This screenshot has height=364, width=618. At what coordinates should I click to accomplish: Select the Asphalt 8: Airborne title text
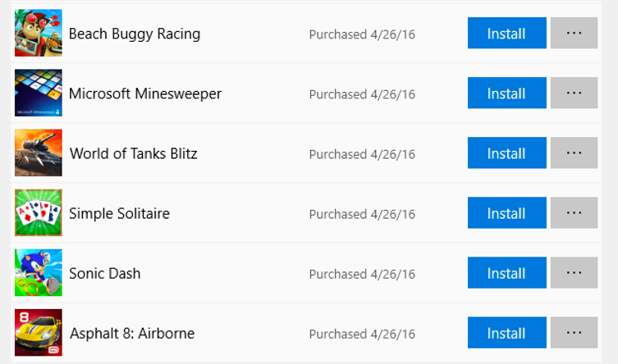click(x=131, y=333)
